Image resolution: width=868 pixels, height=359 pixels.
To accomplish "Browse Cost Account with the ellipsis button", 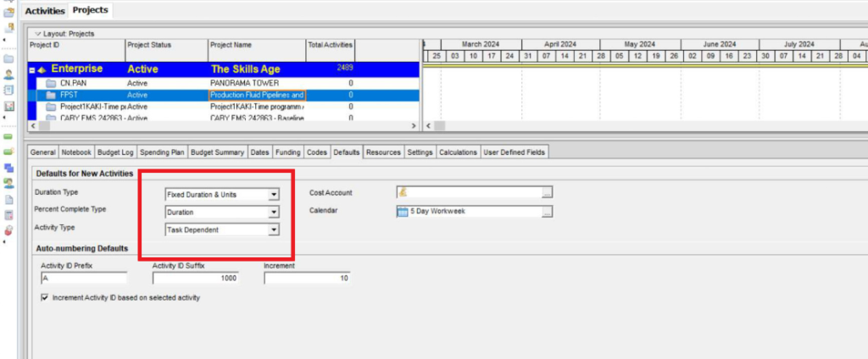I will [x=547, y=192].
